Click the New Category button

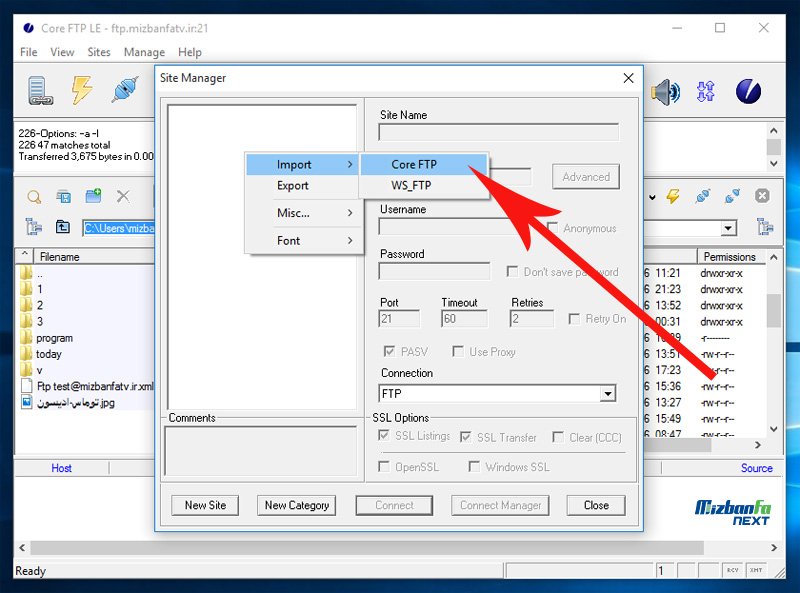coord(296,505)
